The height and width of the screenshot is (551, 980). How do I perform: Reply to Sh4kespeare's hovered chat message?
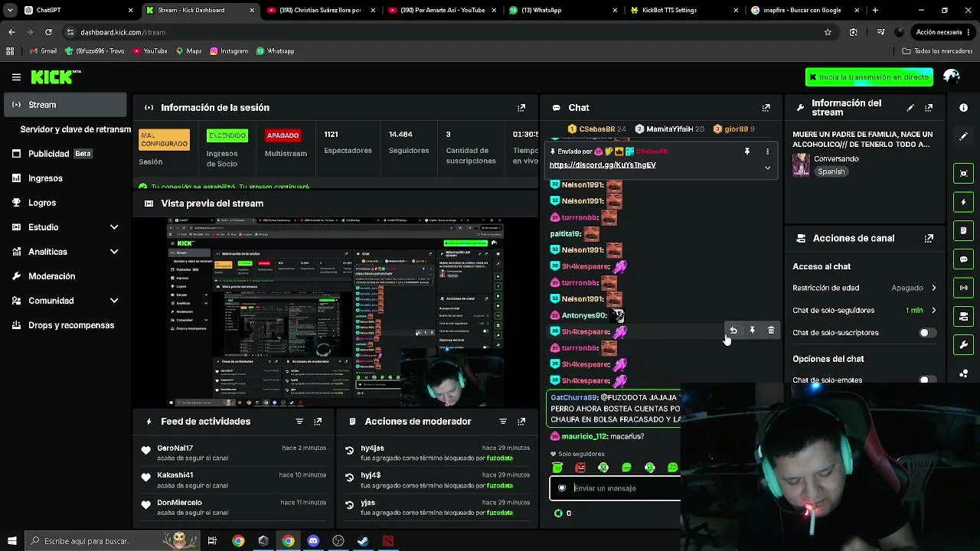tap(733, 331)
